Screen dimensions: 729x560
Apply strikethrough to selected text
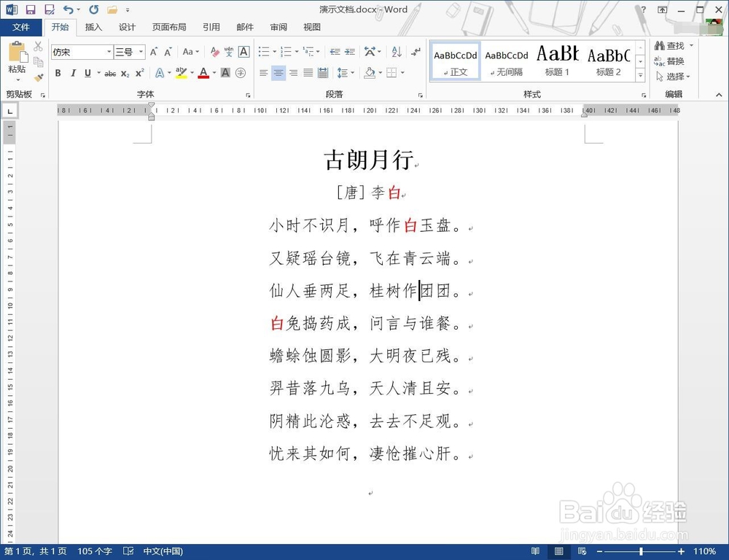pos(109,73)
